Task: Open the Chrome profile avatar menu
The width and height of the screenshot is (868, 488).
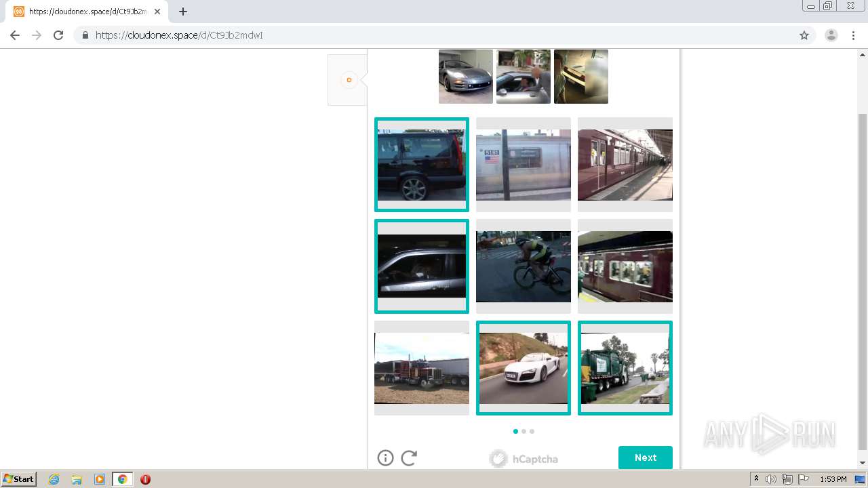Action: coord(831,35)
